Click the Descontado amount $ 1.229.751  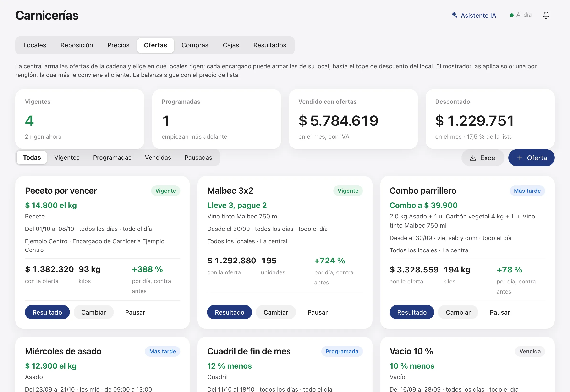(475, 121)
